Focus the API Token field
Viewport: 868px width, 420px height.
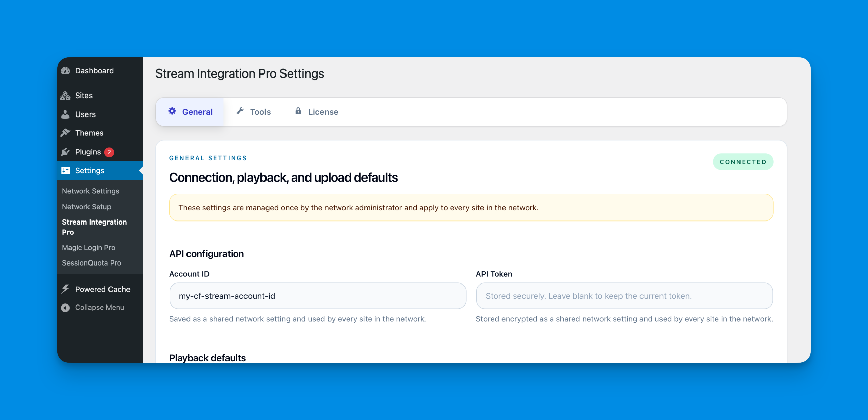click(624, 296)
